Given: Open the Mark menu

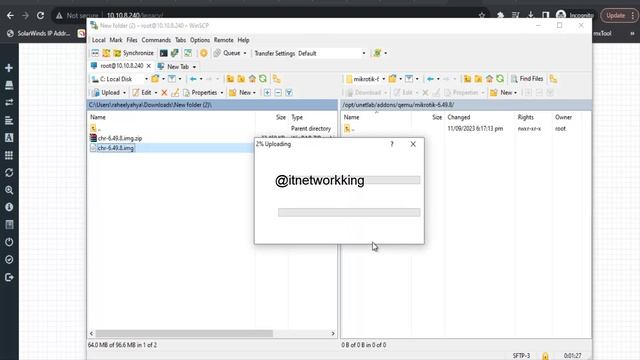Looking at the screenshot, I should tap(116, 40).
